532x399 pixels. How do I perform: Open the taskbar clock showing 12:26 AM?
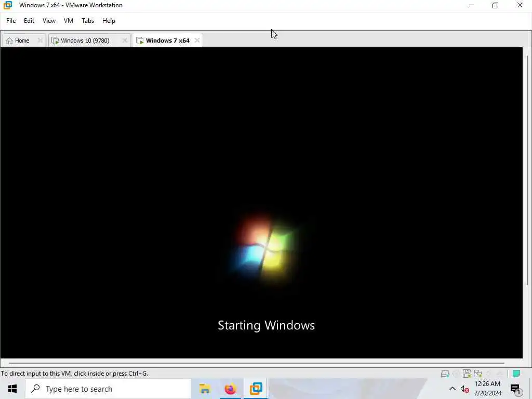(487, 389)
